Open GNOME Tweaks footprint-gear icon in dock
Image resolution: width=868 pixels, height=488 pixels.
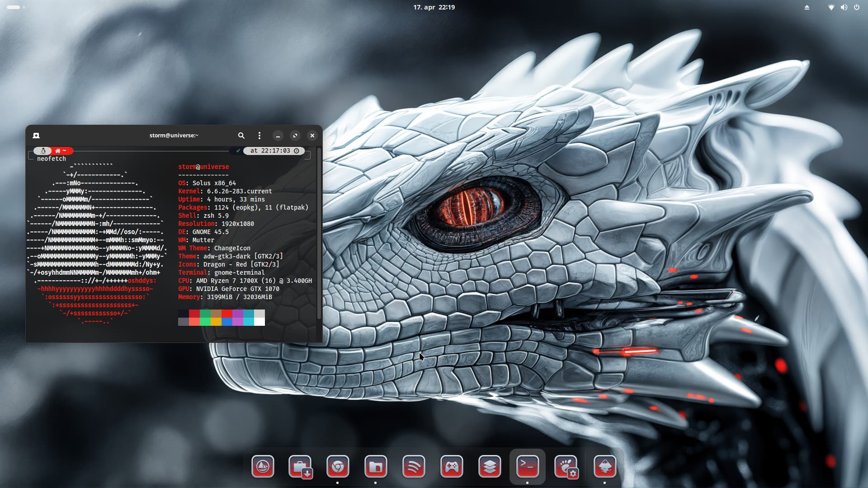[566, 466]
